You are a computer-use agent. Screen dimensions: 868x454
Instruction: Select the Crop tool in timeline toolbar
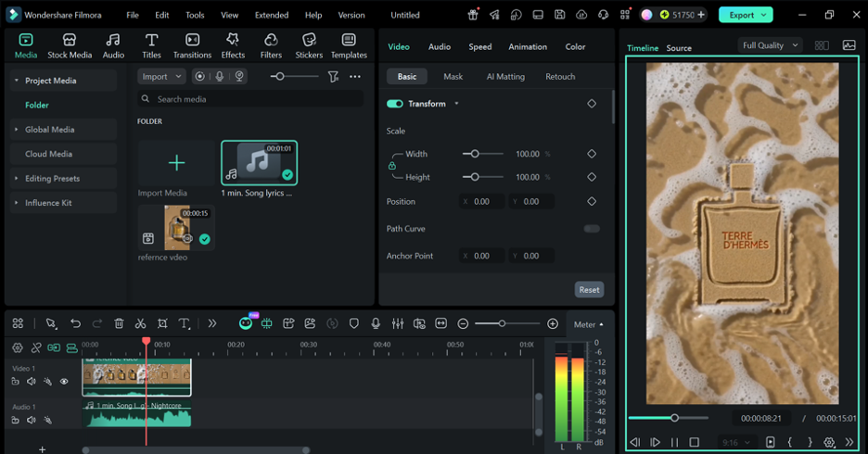pyautogui.click(x=162, y=323)
